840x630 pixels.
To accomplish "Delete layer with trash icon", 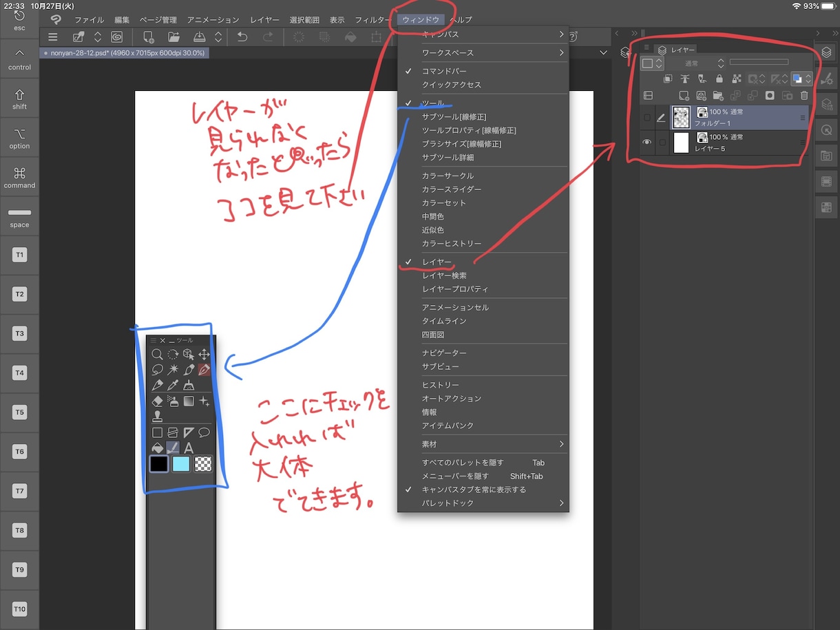I will click(804, 96).
